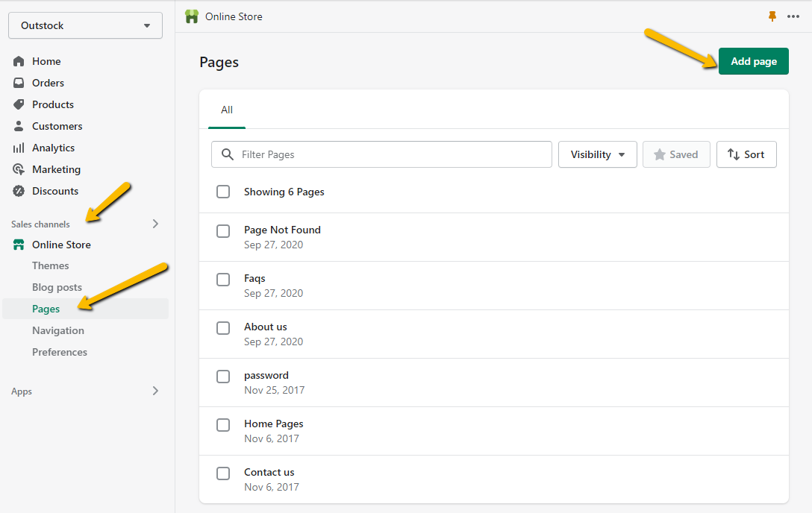Expand the Sales channels chevron
Viewport: 812px width, 513px height.
coord(155,224)
